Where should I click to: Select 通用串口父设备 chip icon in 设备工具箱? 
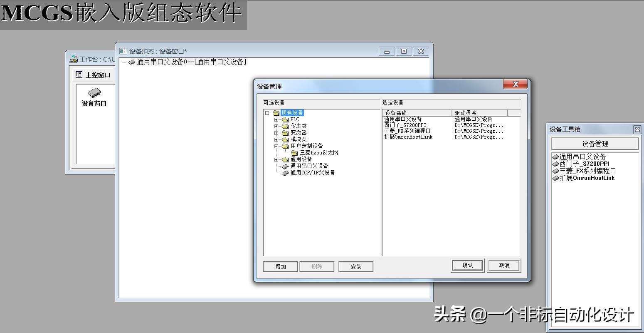coord(556,157)
